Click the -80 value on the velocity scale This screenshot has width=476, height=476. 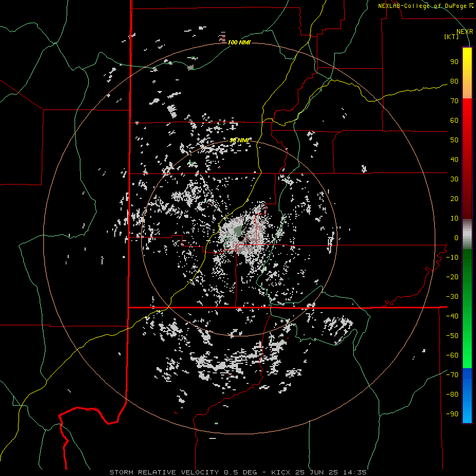pyautogui.click(x=452, y=395)
